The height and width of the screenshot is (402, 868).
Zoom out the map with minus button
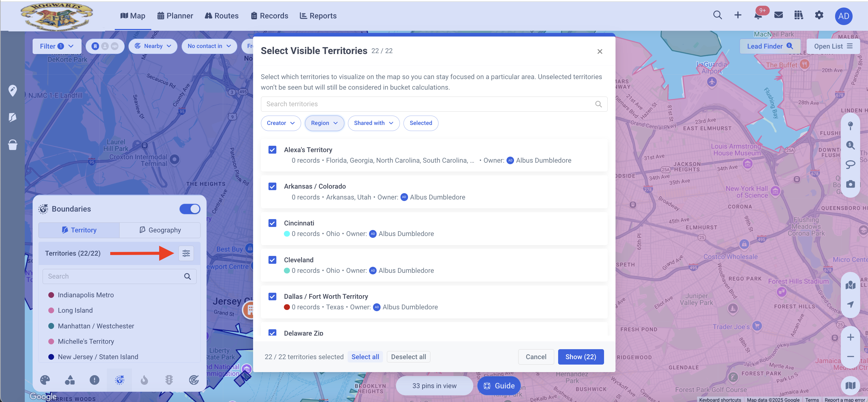[x=850, y=356]
